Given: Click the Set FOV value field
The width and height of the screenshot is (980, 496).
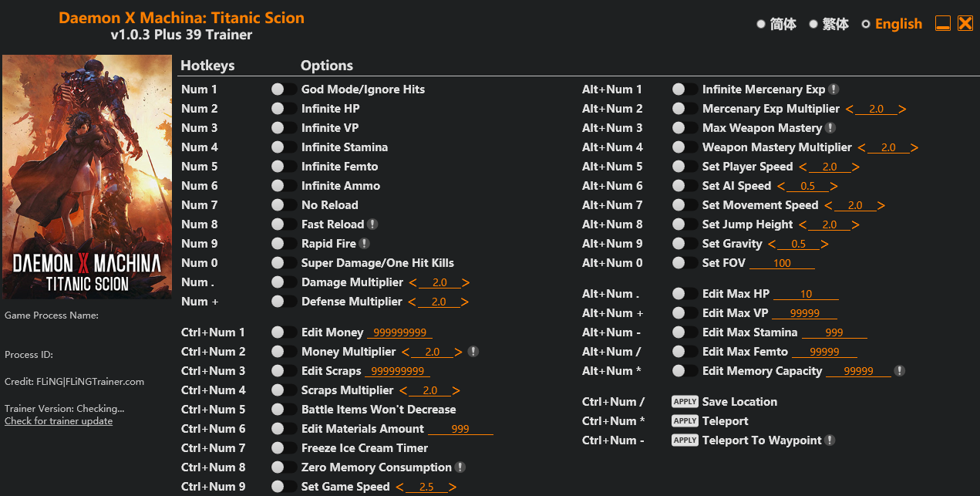Looking at the screenshot, I should coord(782,263).
